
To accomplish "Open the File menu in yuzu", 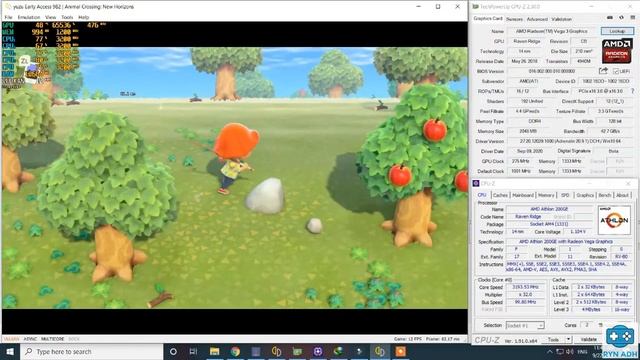I will click(x=8, y=18).
